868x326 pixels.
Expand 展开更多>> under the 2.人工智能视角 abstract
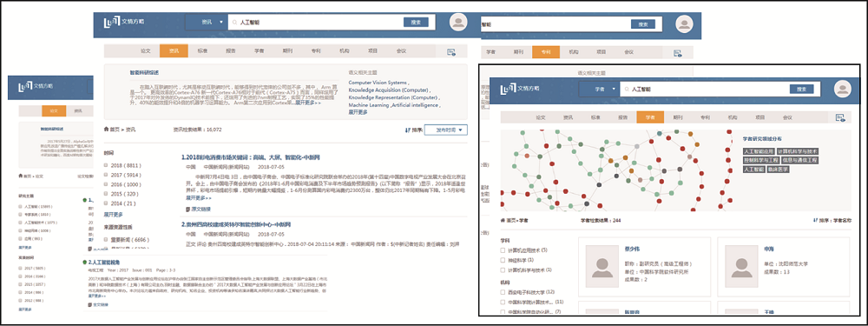tap(97, 296)
